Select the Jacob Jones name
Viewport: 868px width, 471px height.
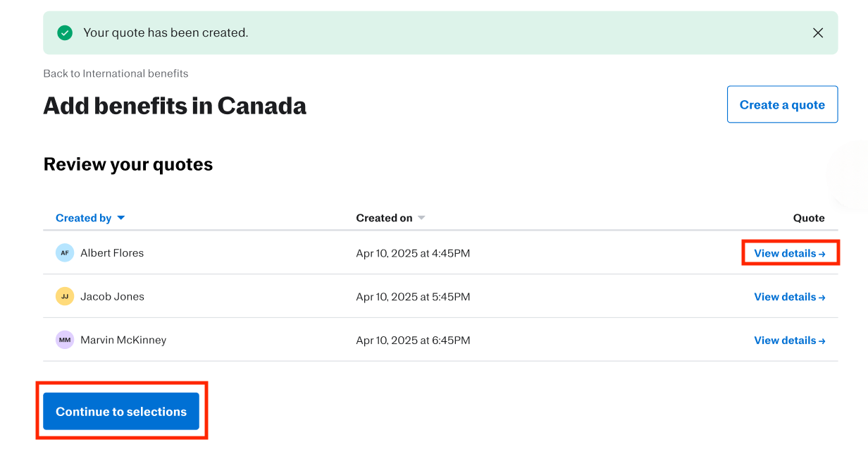click(112, 297)
